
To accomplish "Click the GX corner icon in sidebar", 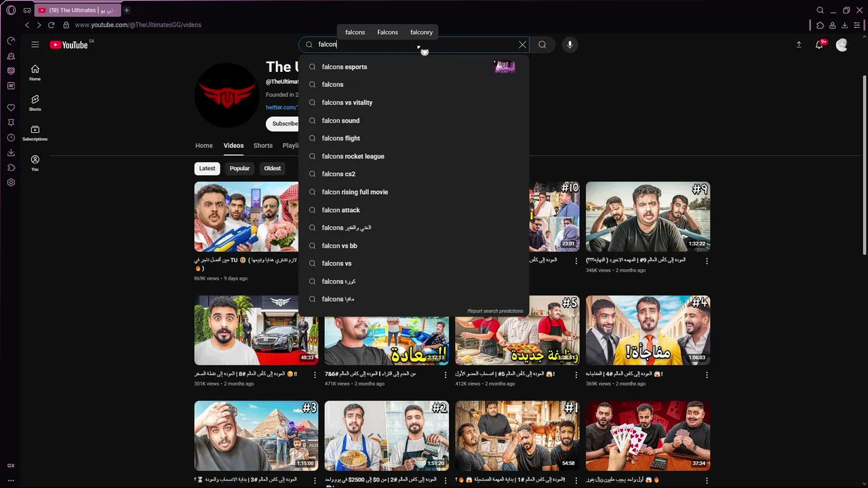I will pyautogui.click(x=11, y=466).
